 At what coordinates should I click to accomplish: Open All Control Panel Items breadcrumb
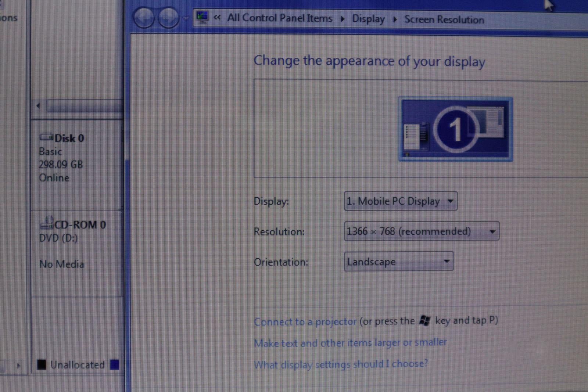pos(280,18)
